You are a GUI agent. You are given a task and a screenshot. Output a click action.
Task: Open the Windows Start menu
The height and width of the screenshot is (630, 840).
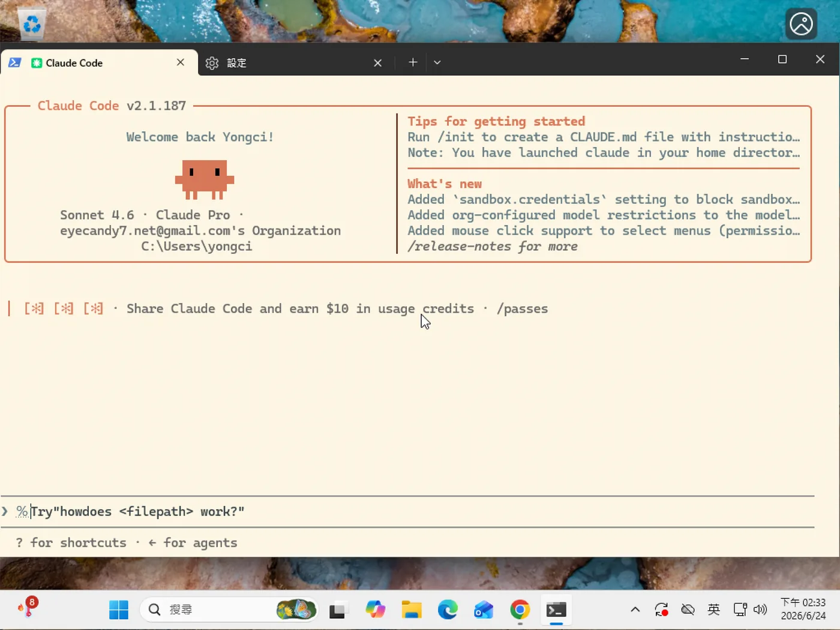(119, 610)
